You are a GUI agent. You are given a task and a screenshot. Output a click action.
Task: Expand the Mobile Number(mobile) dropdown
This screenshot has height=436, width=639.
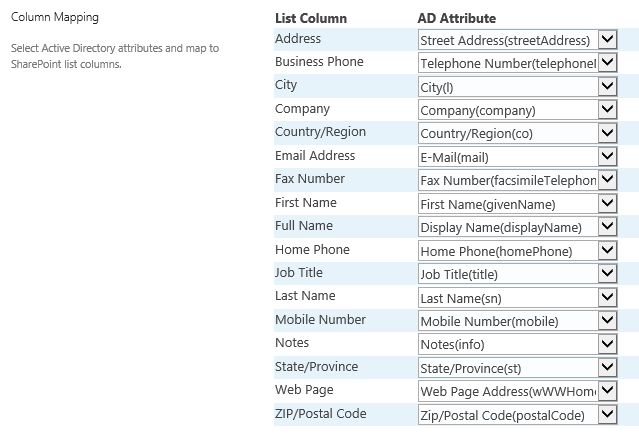pos(518,321)
